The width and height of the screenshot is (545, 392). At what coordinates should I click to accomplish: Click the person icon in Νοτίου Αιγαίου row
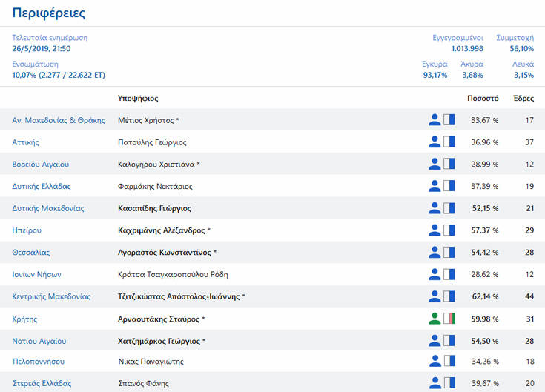click(x=435, y=341)
